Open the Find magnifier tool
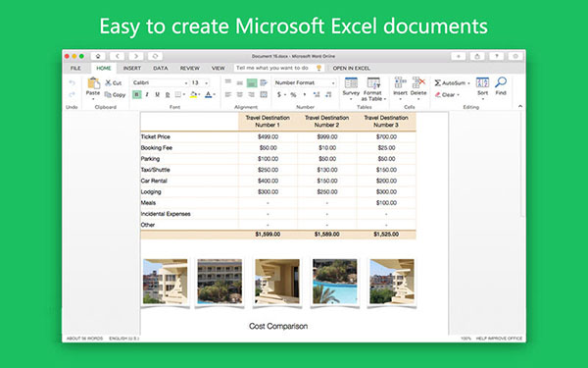This screenshot has width=588, height=368. pyautogui.click(x=501, y=81)
